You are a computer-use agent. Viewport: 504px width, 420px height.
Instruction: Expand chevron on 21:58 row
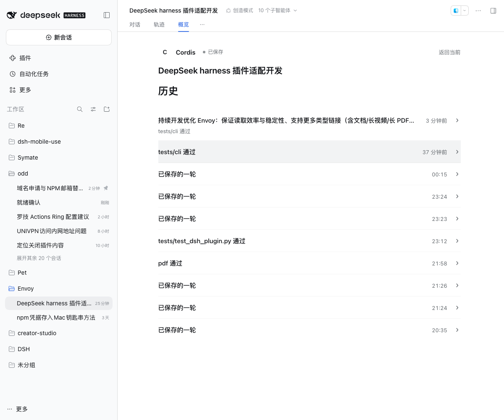[457, 263]
